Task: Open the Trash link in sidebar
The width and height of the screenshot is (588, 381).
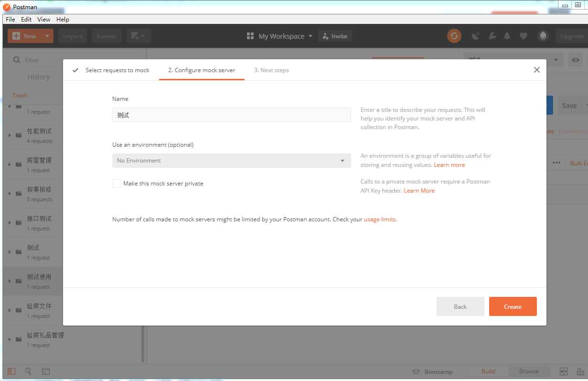Action: tap(20, 95)
